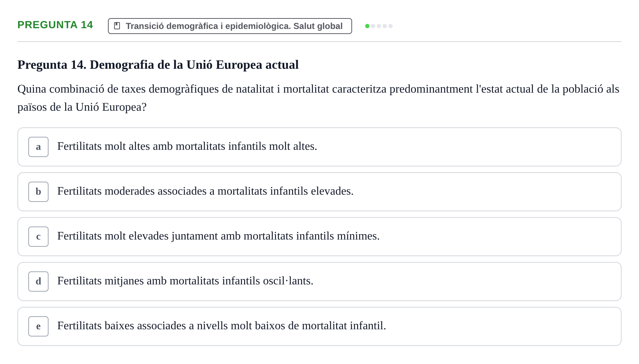Choose answer 'Fertilitats molt altes amb mortalitats infantils molt altes'
Image resolution: width=639 pixels, height=364 pixels.
click(319, 147)
